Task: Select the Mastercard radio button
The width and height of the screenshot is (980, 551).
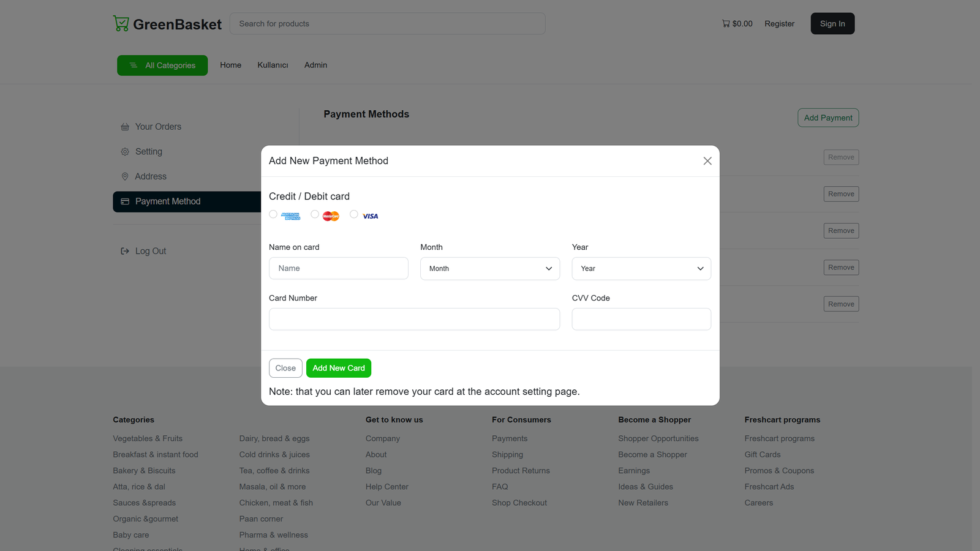Action: pos(315,214)
